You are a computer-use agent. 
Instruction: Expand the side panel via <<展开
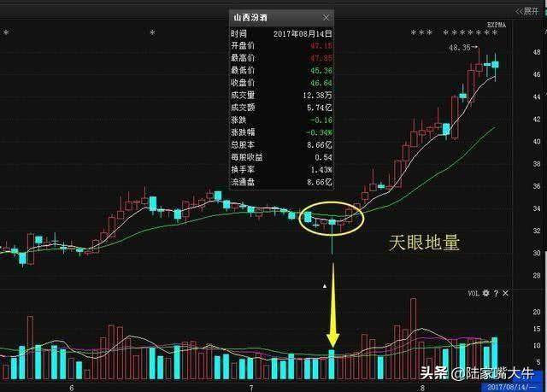(526, 11)
